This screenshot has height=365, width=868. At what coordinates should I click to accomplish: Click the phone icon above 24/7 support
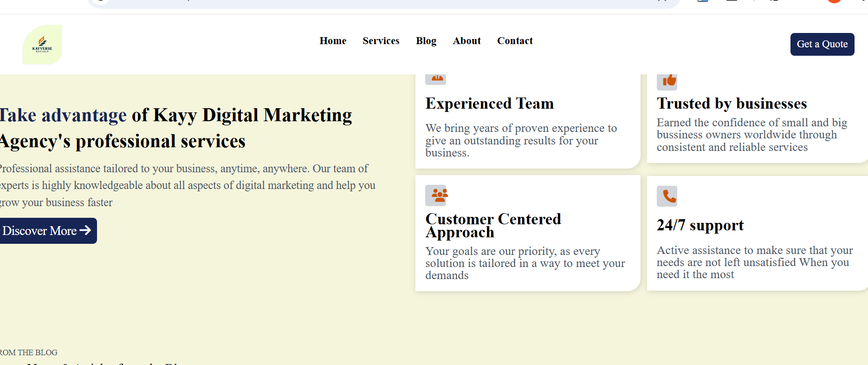(667, 196)
